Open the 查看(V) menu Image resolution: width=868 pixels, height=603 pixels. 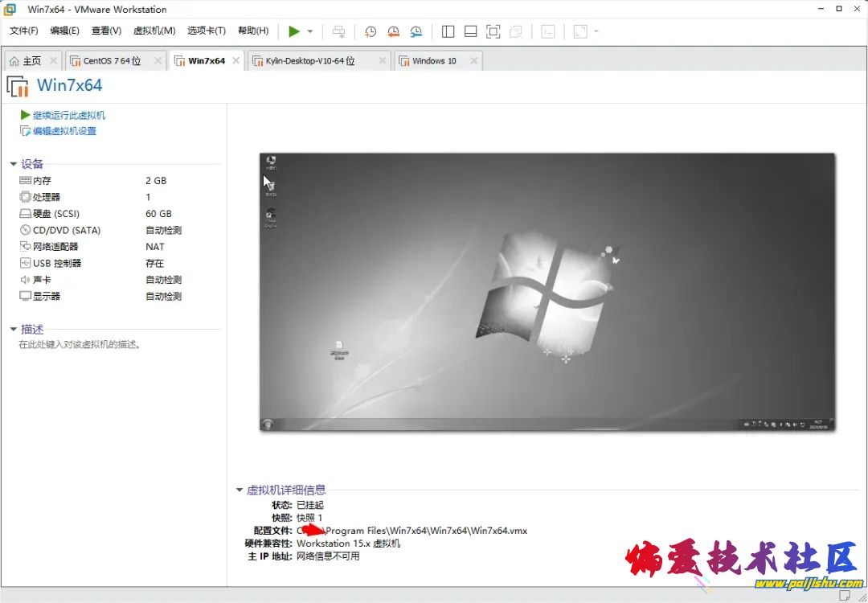tap(106, 31)
